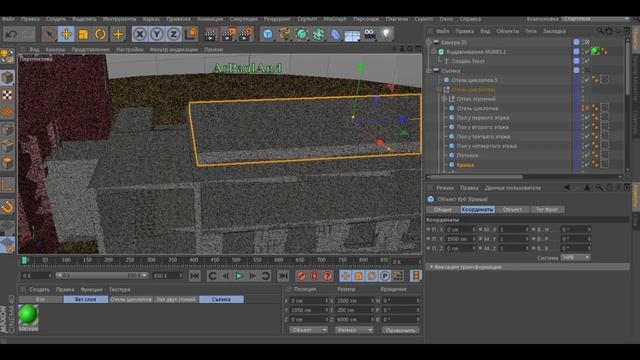Click the timeline preview range slider
640x360 pixels.
[x=102, y=276]
